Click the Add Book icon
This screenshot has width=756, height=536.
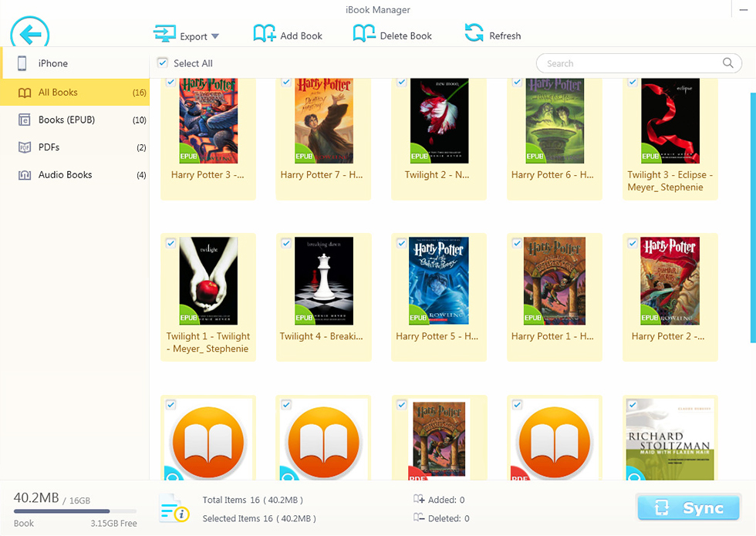click(x=264, y=33)
